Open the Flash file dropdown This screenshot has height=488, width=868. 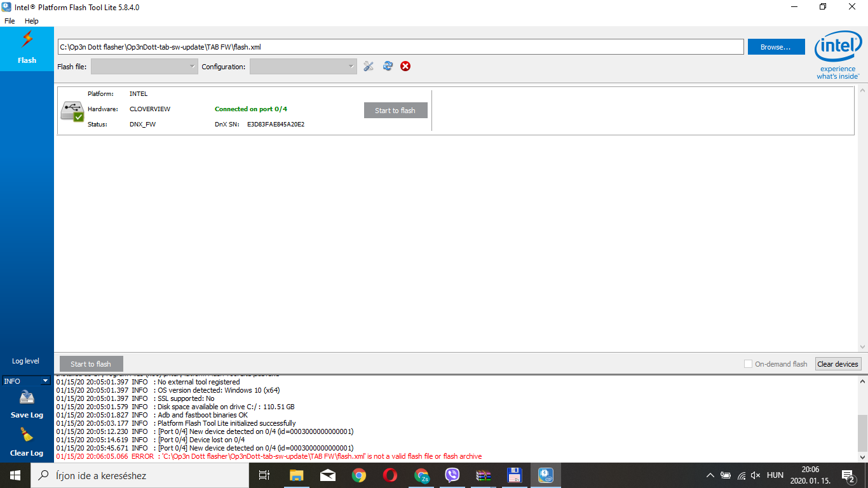pyautogui.click(x=144, y=66)
